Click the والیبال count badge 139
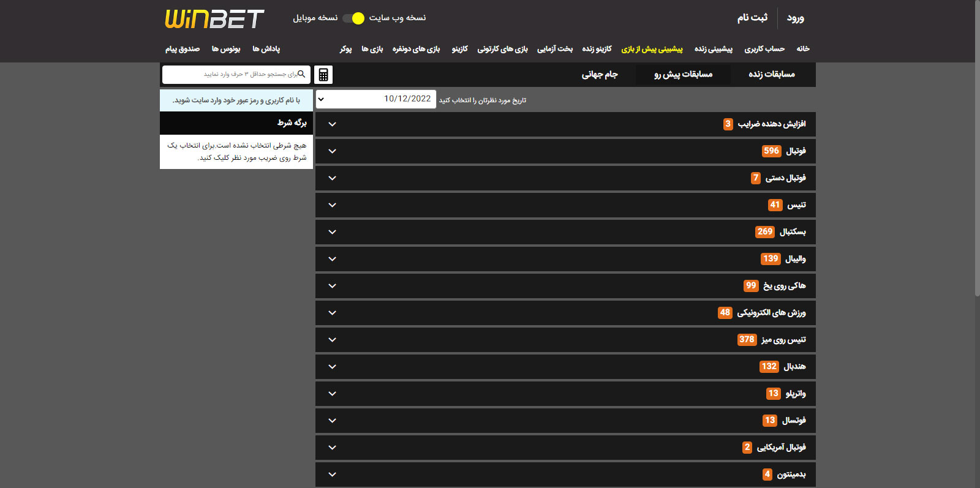 click(x=771, y=259)
